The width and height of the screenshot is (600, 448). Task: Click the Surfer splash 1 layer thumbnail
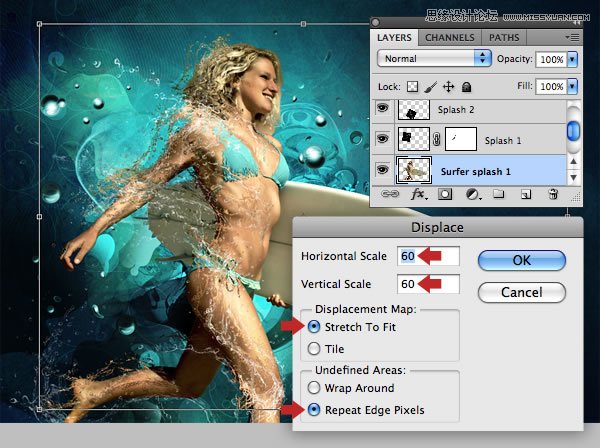(414, 169)
